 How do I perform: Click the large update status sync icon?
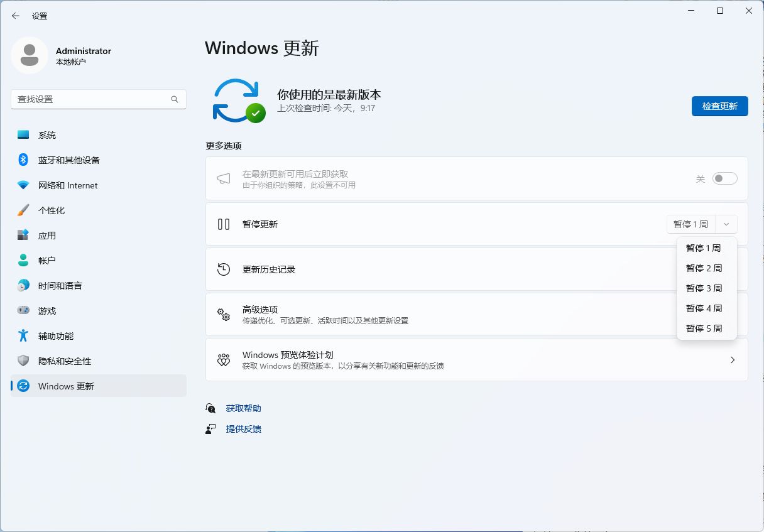[237, 100]
